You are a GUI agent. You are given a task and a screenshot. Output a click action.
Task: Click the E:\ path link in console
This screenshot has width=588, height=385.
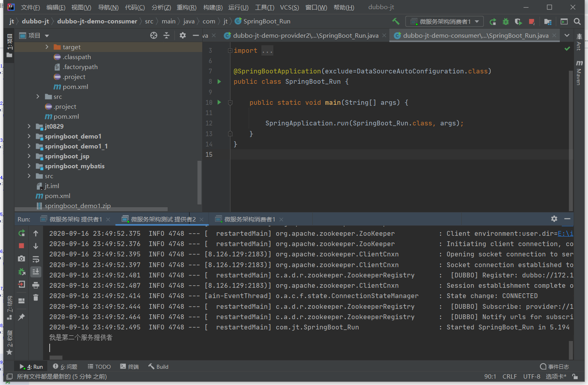click(565, 233)
